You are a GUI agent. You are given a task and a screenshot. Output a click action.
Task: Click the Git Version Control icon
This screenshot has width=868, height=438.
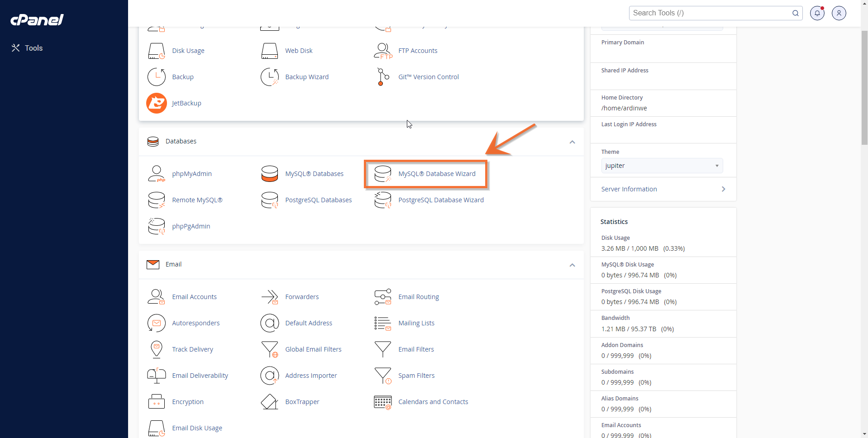click(x=383, y=77)
